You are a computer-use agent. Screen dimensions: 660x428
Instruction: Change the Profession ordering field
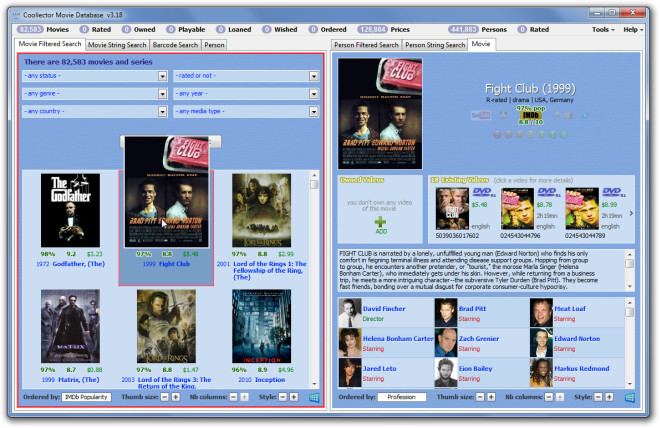(402, 397)
